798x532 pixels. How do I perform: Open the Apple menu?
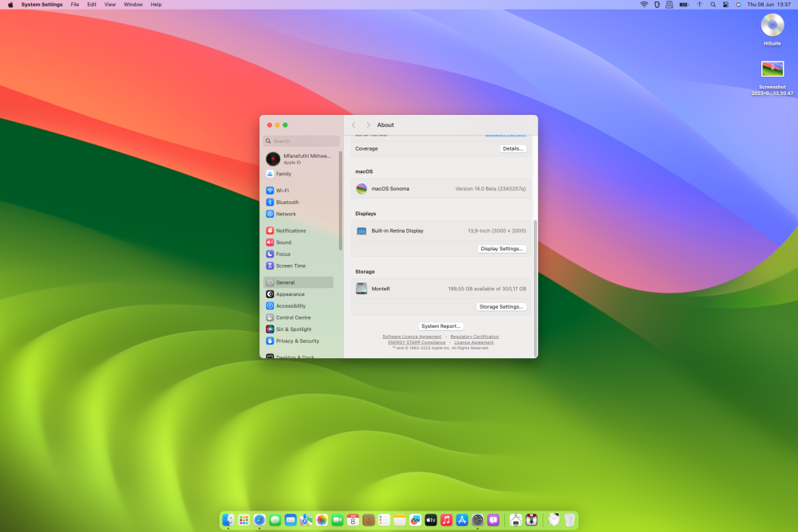coord(10,5)
